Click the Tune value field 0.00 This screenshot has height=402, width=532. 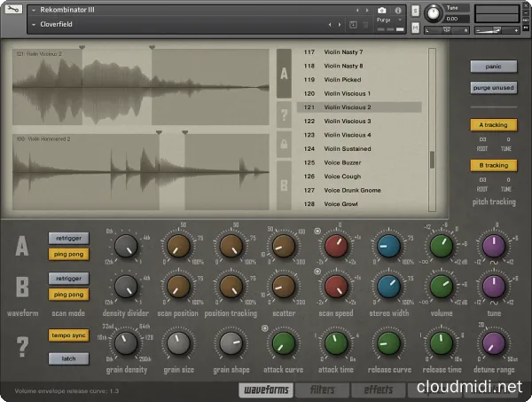458,19
